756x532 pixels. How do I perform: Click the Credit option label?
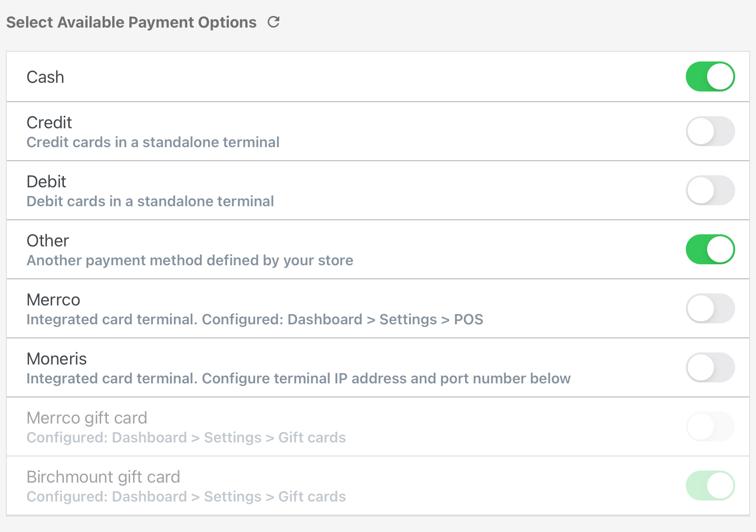(x=49, y=122)
